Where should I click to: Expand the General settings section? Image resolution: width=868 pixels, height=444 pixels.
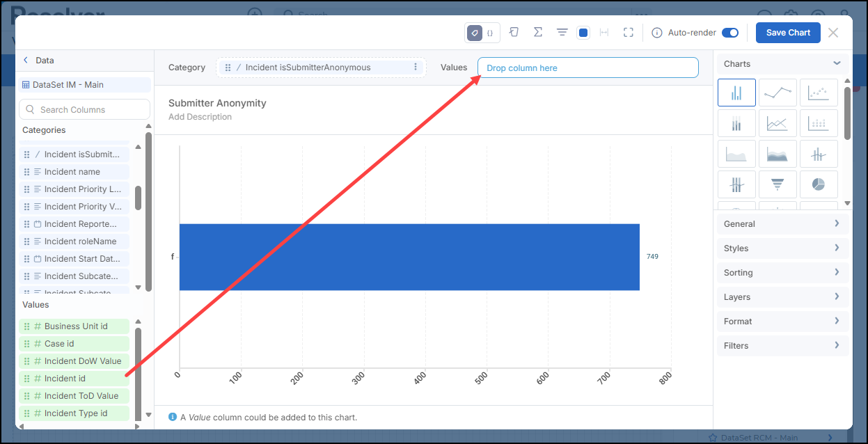pos(783,224)
